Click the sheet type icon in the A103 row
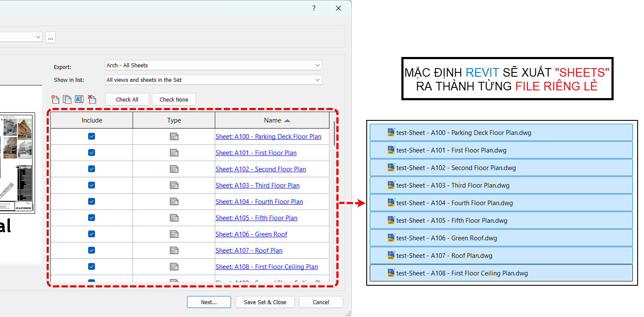 point(174,185)
